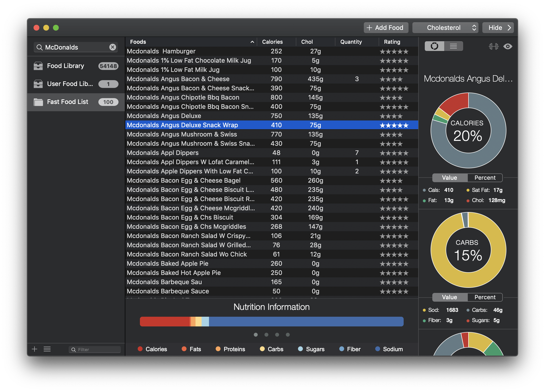Click the McDonalds search field
Image resolution: width=545 pixels, height=392 pixels.
pyautogui.click(x=76, y=47)
